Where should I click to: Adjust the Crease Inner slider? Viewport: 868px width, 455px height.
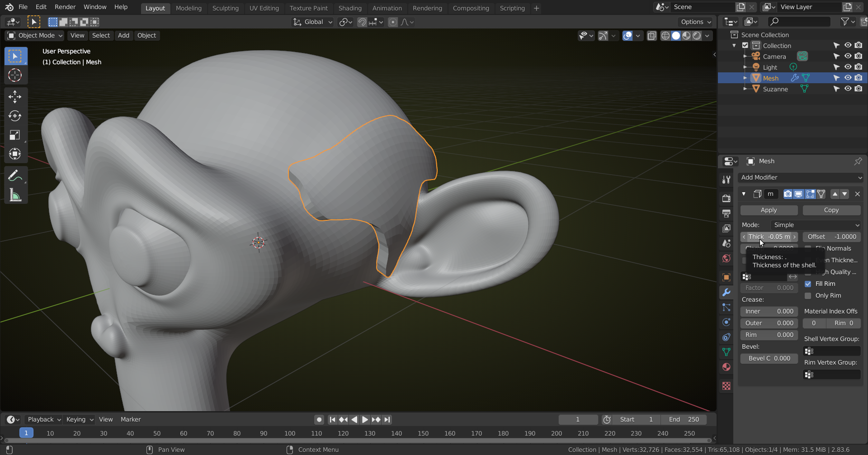click(769, 312)
